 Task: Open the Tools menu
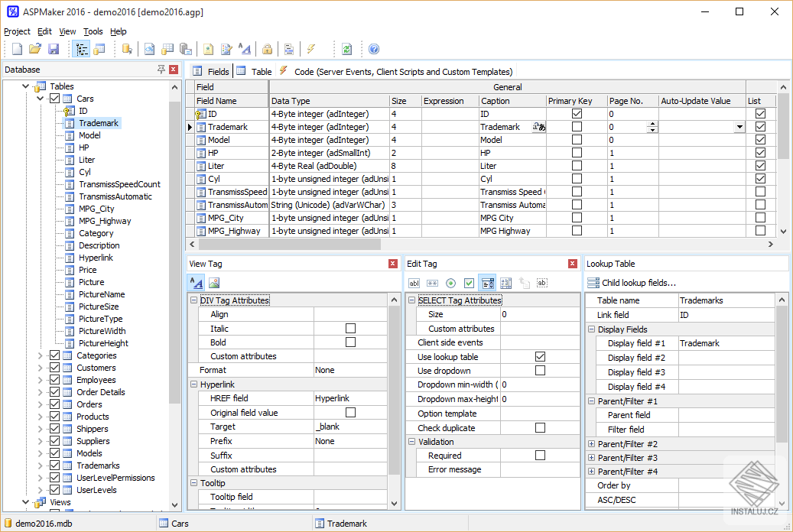(x=93, y=31)
